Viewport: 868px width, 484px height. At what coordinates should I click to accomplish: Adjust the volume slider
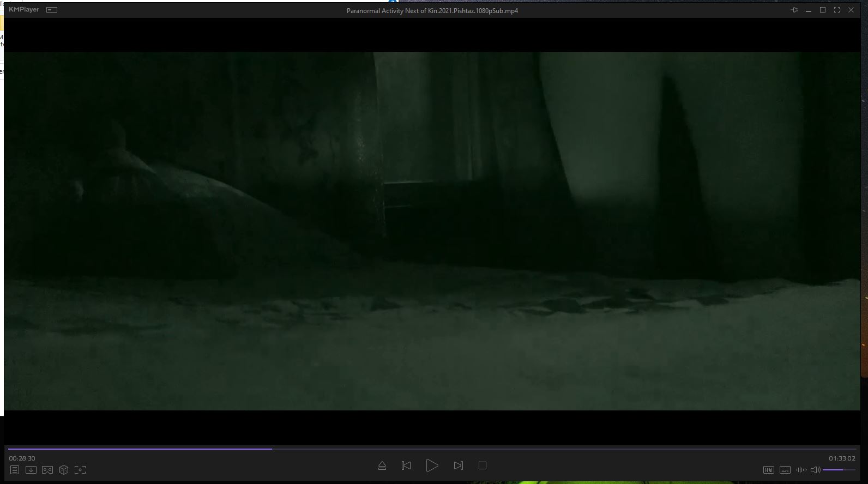839,470
